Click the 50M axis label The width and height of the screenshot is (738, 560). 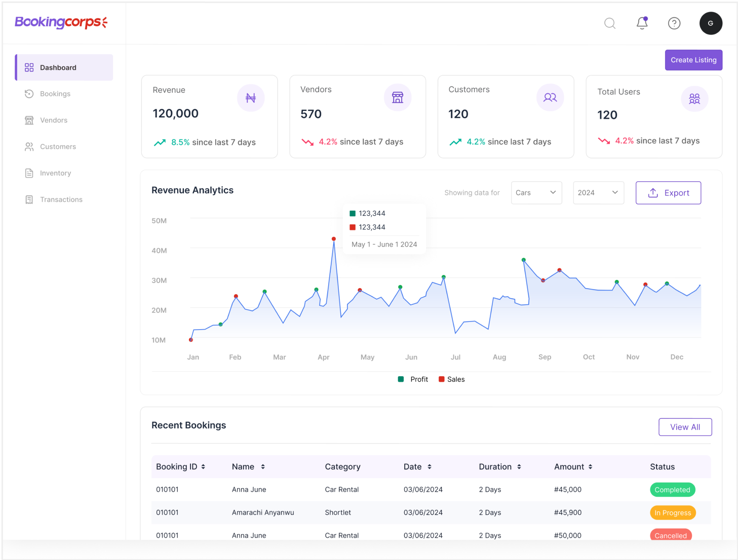[159, 221]
